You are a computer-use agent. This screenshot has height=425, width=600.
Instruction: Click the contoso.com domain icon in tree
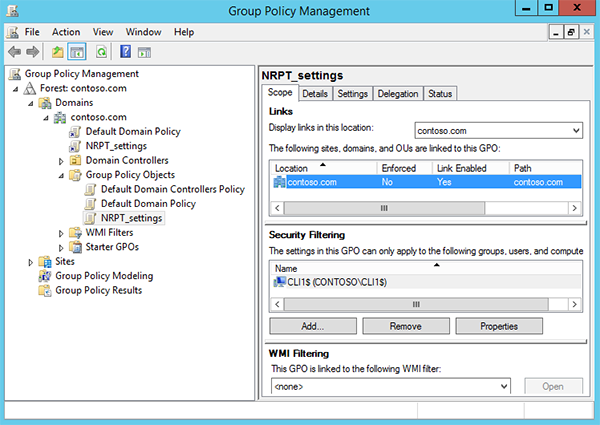coord(60,117)
